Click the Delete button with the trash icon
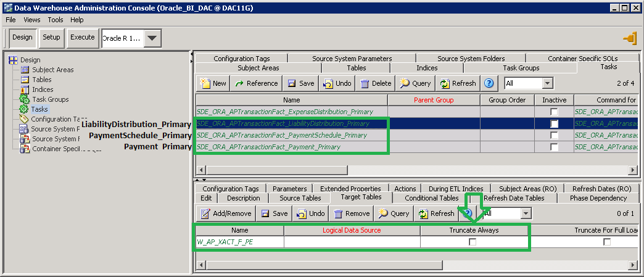This screenshot has height=277, width=644. tap(376, 83)
